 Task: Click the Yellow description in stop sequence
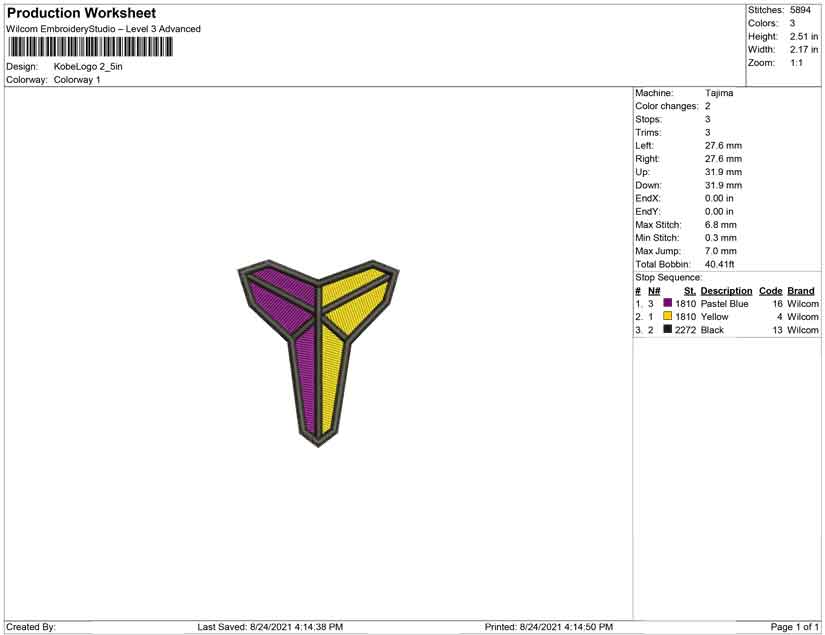(715, 317)
